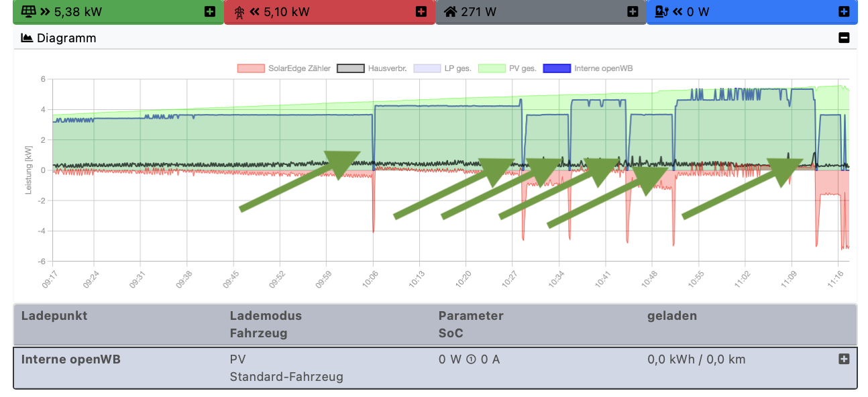Click the charging station icon
This screenshot has width=868, height=397.
point(662,11)
